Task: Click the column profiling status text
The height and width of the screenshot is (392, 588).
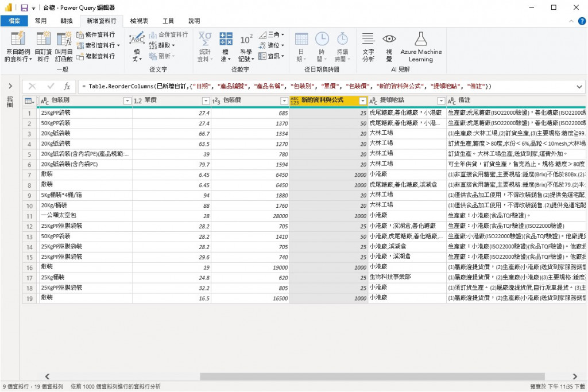Action: pyautogui.click(x=115, y=386)
